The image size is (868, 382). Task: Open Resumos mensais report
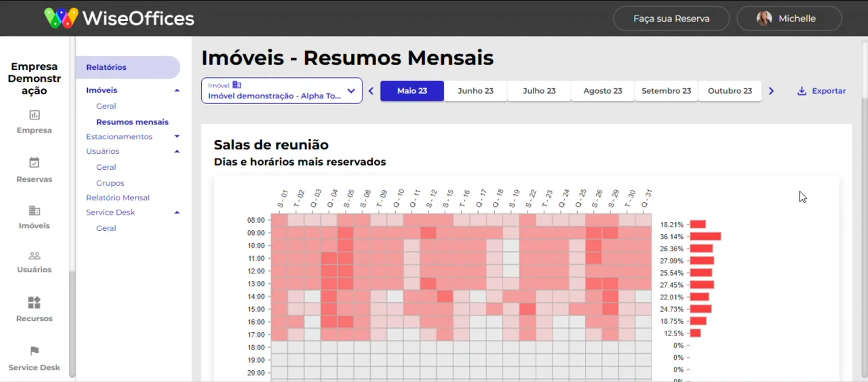pyautogui.click(x=132, y=122)
